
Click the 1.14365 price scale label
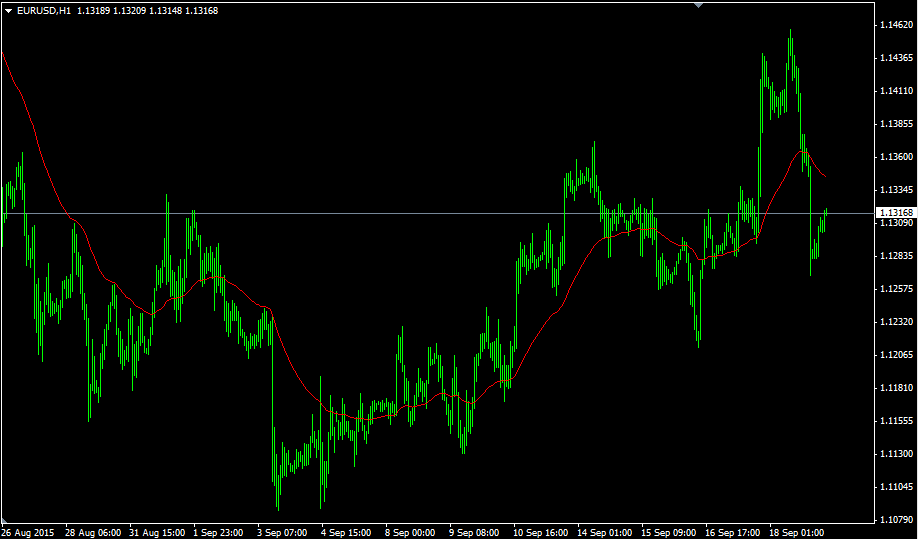point(896,57)
